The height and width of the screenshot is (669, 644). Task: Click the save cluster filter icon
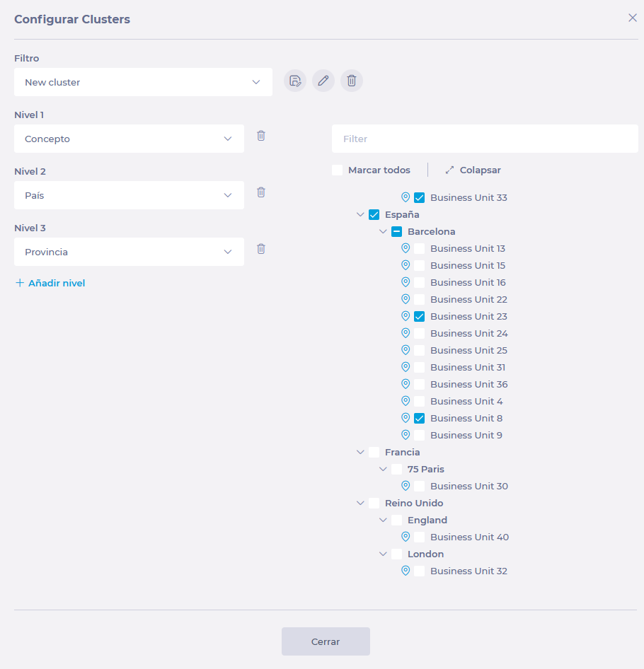tap(295, 81)
